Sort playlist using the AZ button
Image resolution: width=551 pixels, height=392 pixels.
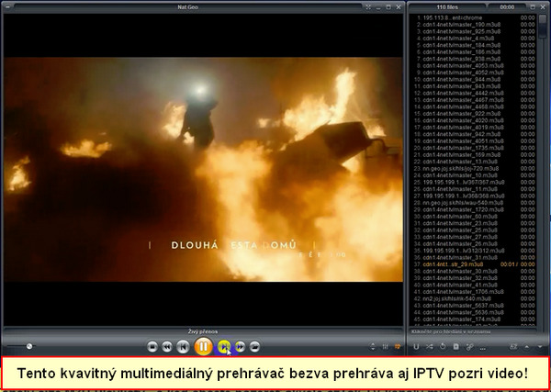point(513,346)
